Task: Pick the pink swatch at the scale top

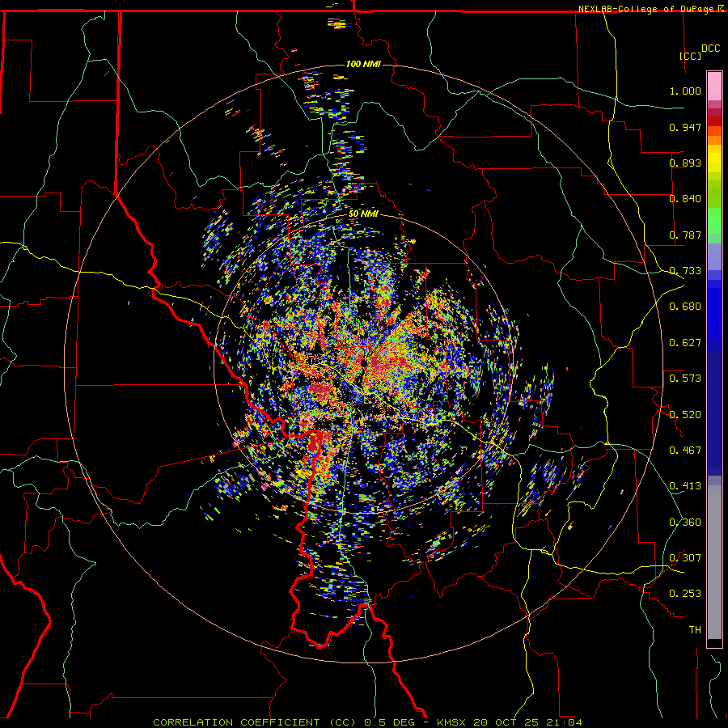Action: point(714,87)
